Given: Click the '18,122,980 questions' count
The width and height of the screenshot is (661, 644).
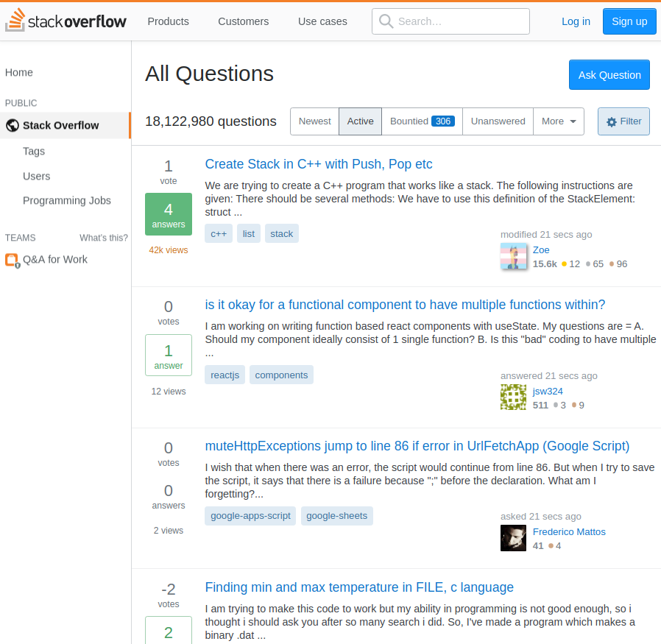Looking at the screenshot, I should 211,121.
